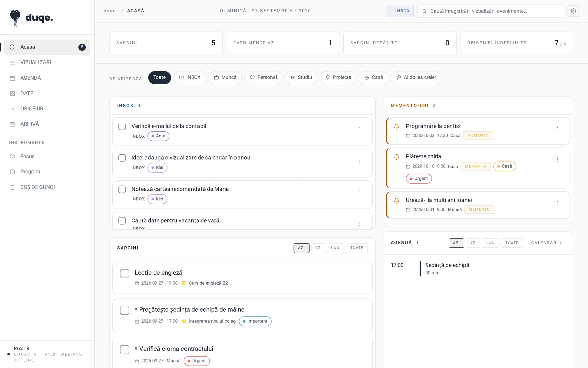Click bell icon on Programare la dentist reminder
Viewport: 588px width, 368px height.
coord(397,127)
